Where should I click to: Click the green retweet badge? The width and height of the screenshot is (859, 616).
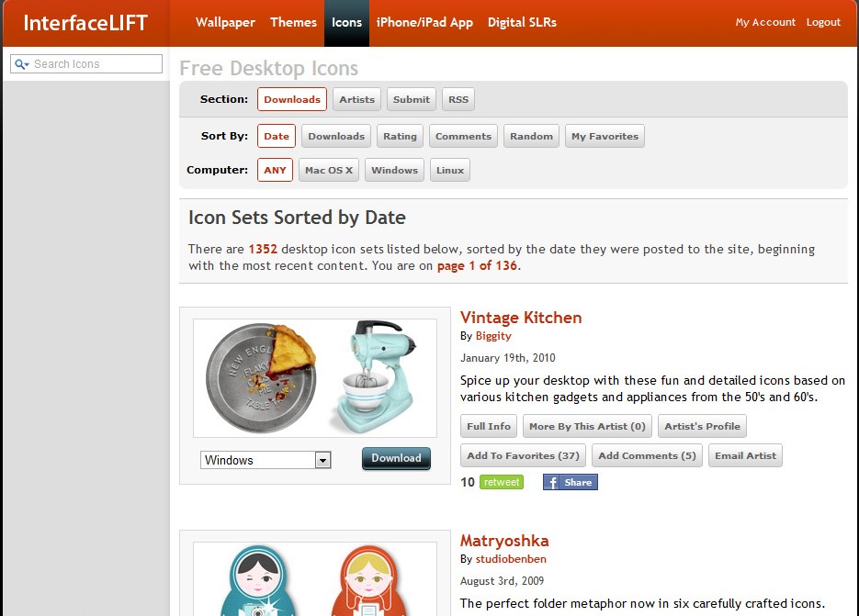tap(502, 482)
